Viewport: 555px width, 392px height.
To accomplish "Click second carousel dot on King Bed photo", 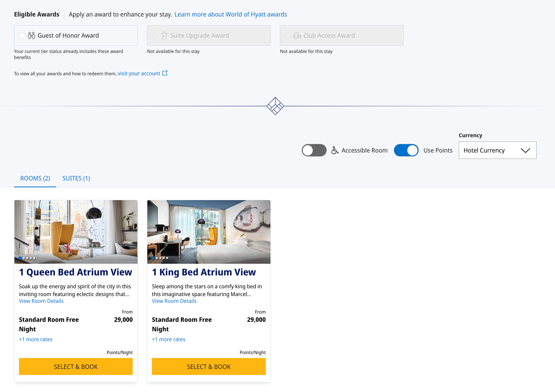I will click(157, 258).
